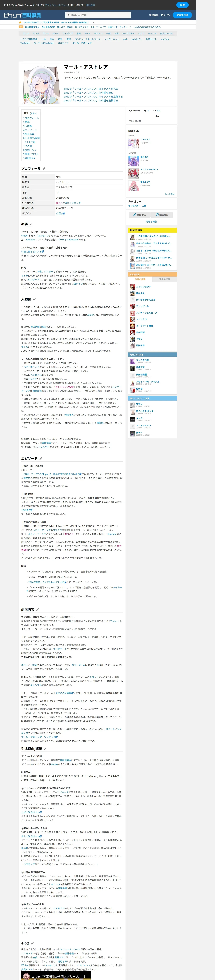Open the プライバシーポリシー link in the top notice
The image size is (215, 980).
pyautogui.click(x=56, y=5)
